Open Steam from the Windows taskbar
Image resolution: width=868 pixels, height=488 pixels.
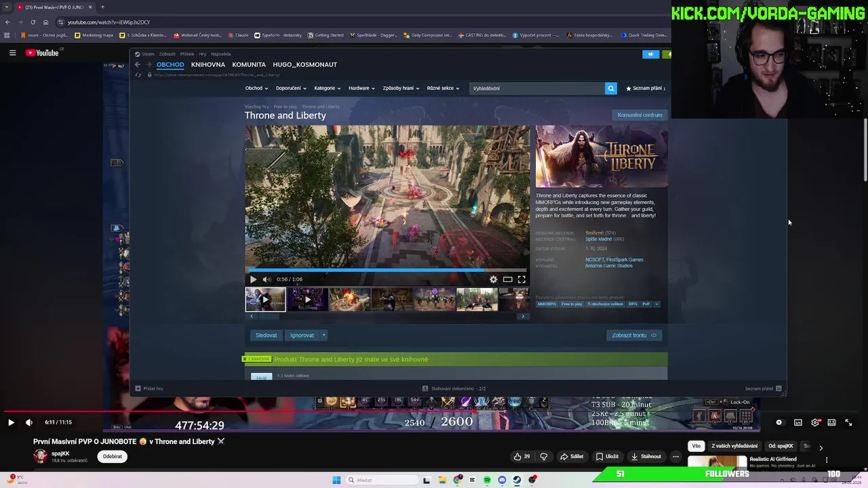click(x=517, y=480)
